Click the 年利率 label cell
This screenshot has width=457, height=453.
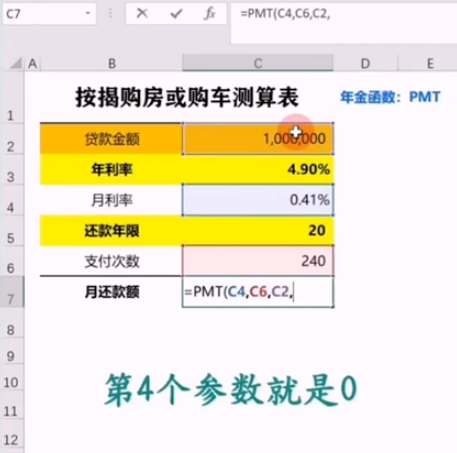pos(112,170)
